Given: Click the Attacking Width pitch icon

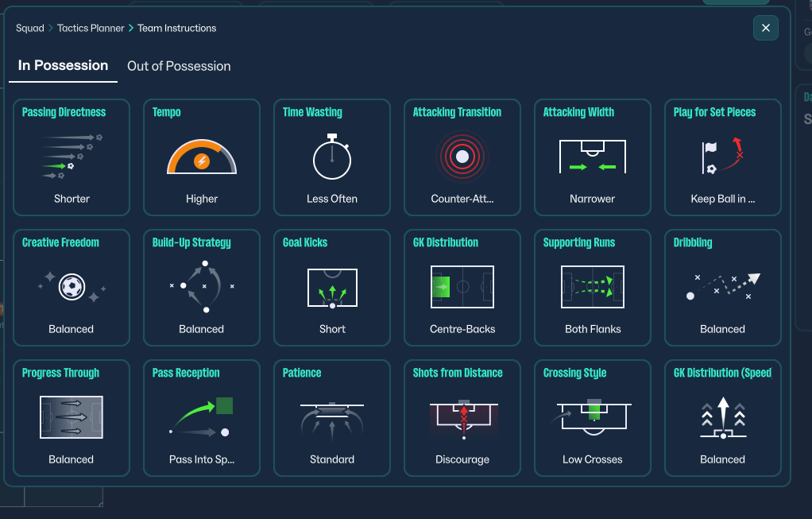Looking at the screenshot, I should [x=593, y=157].
